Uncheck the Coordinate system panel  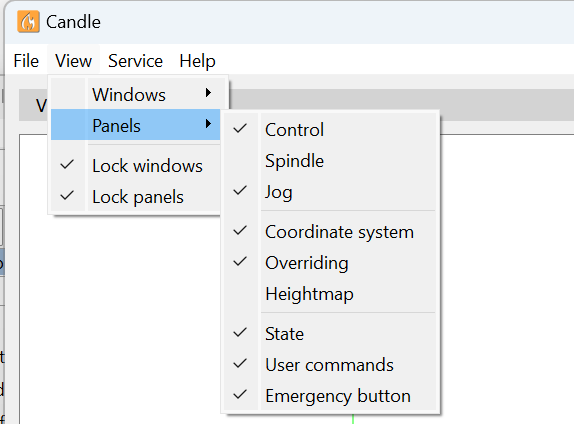coord(330,231)
